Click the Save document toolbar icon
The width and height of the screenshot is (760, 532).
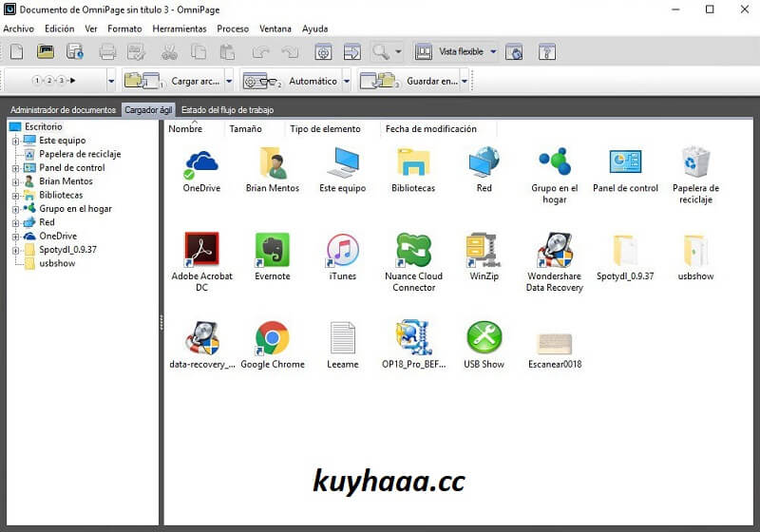click(75, 51)
